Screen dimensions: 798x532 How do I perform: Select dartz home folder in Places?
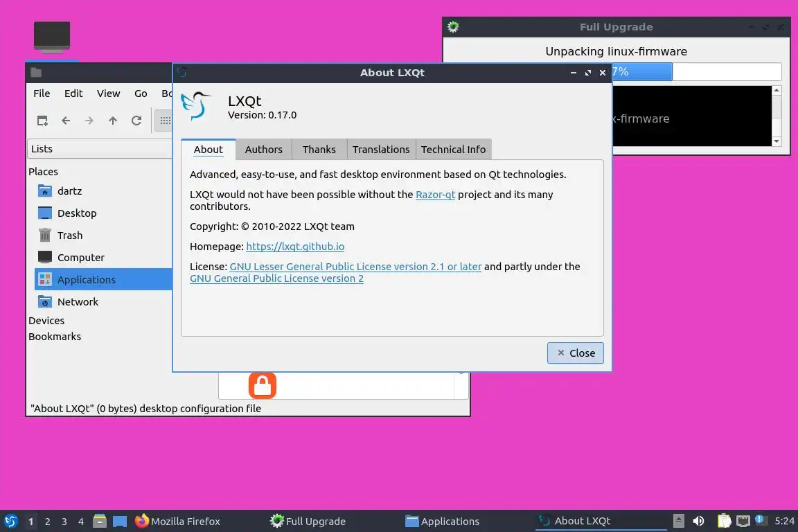pos(103,191)
